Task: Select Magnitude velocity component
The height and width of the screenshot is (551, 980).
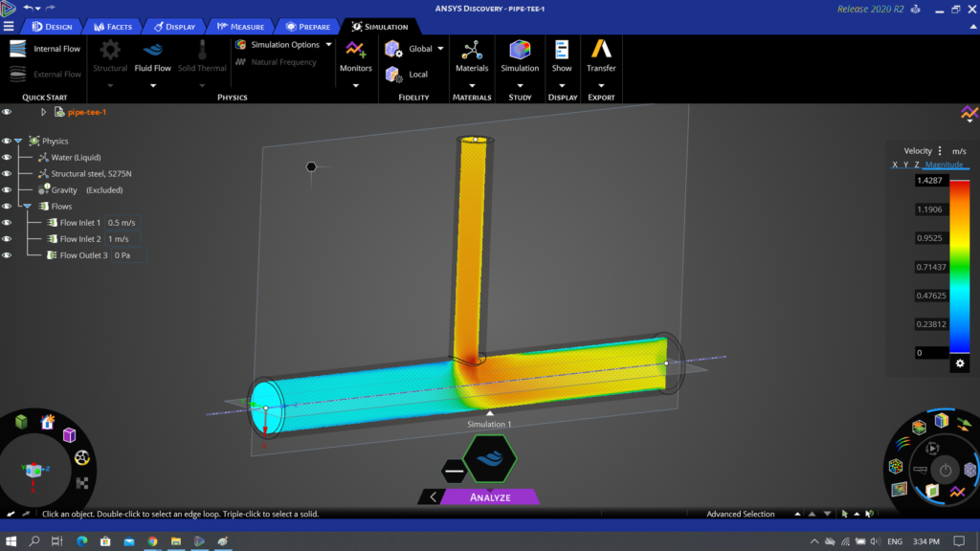Action: click(944, 165)
